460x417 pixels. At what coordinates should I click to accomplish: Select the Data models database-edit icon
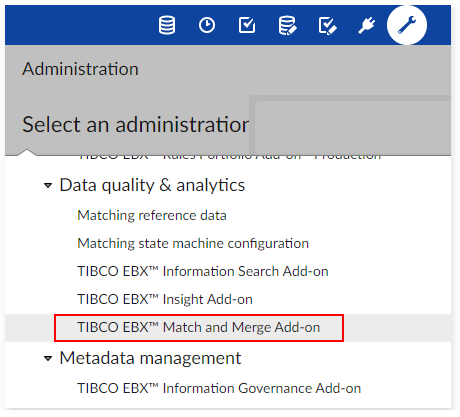point(287,25)
